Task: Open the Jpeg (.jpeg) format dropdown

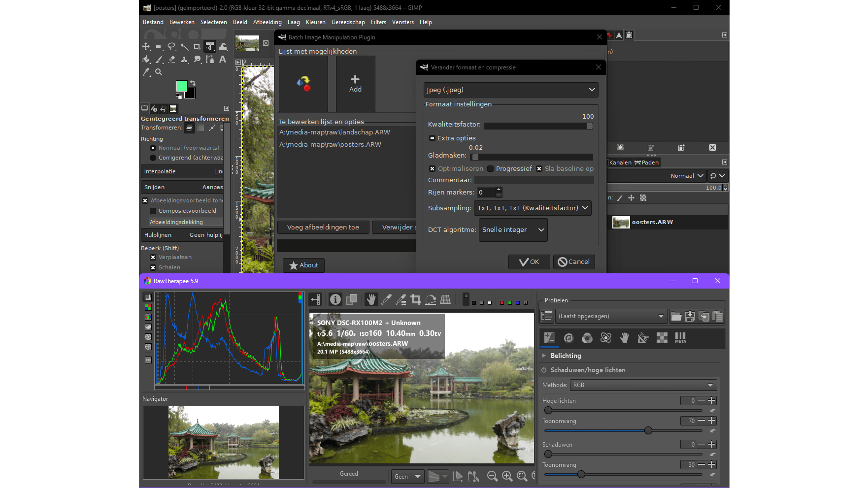Action: tap(511, 90)
